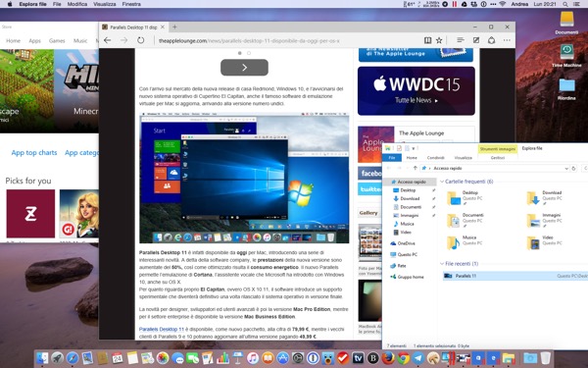Open the blue File tab in Explorer
Image resolution: width=588 pixels, height=368 pixels.
tap(392, 158)
